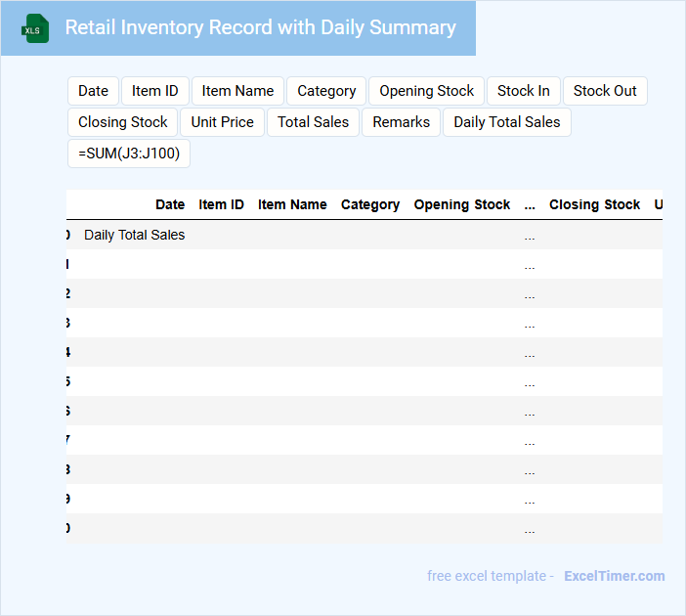Select the Category tag
The width and height of the screenshot is (686, 616).
(326, 91)
